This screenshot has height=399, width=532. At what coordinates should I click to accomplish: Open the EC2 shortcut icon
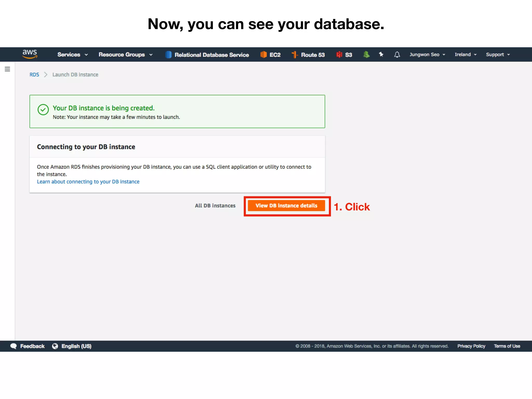263,55
